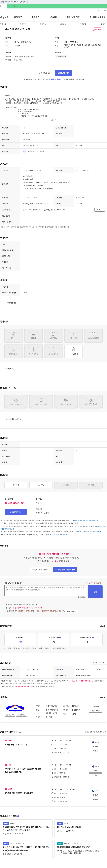The image size is (107, 868).
Task: Click the 관심정보 등록 heart button
Action: tap(44, 73)
